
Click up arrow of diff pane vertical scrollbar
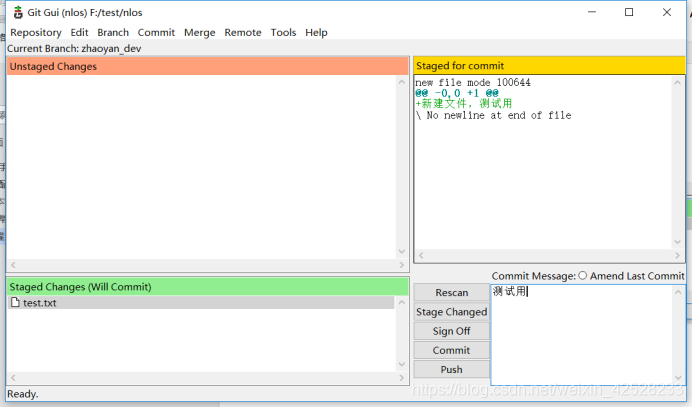tap(678, 82)
